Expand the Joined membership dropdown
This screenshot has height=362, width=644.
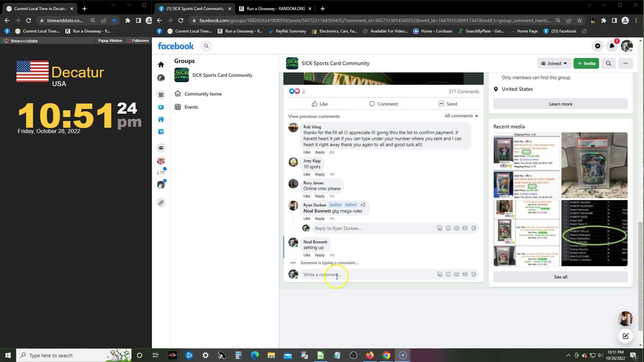pos(554,63)
